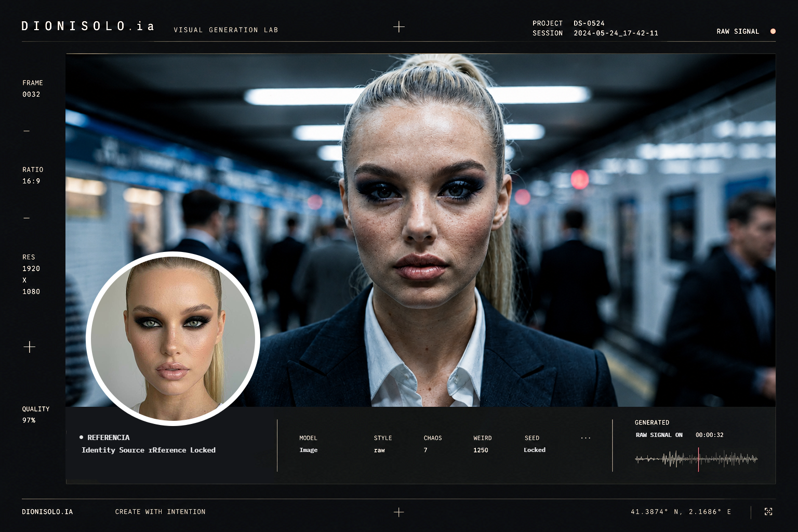Screen dimensions: 798x532
Task: Click the orange RAW SIGNAL indicator dot
Action: 773,32
